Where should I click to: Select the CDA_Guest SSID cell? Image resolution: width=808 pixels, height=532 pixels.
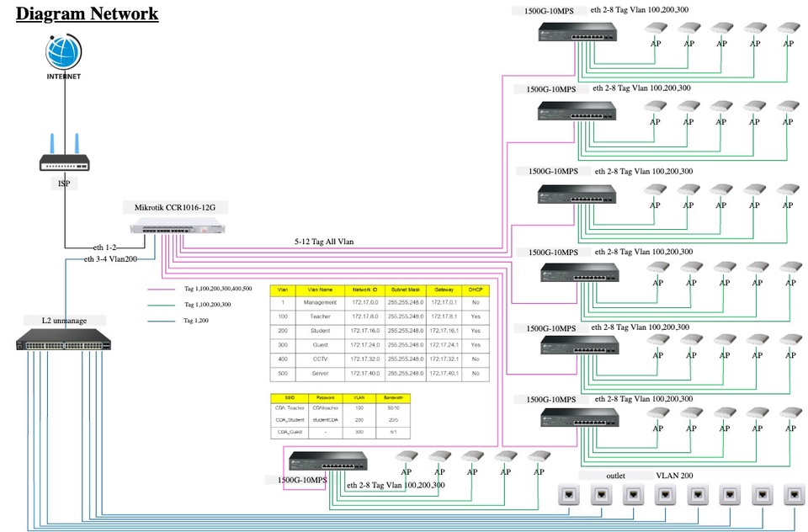[288, 432]
